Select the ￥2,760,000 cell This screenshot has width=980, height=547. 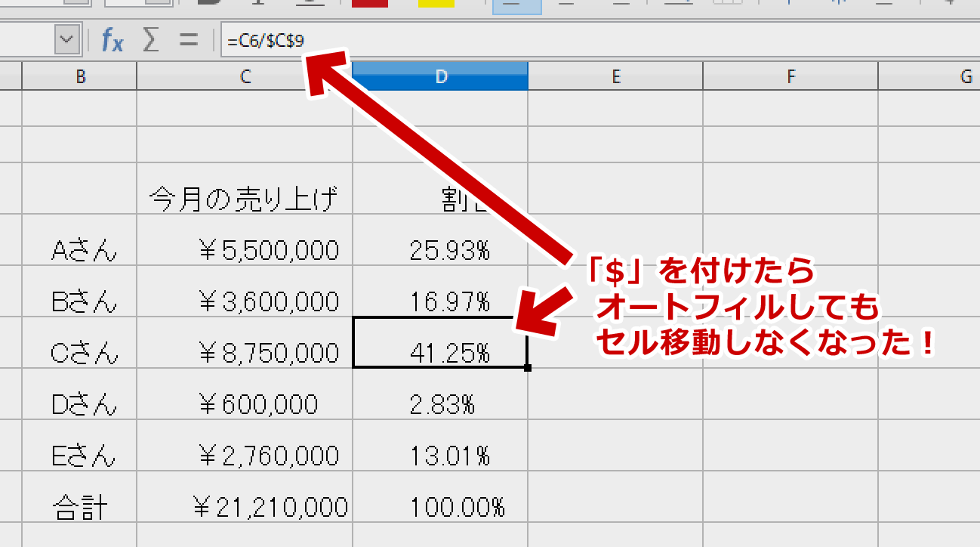pos(245,446)
